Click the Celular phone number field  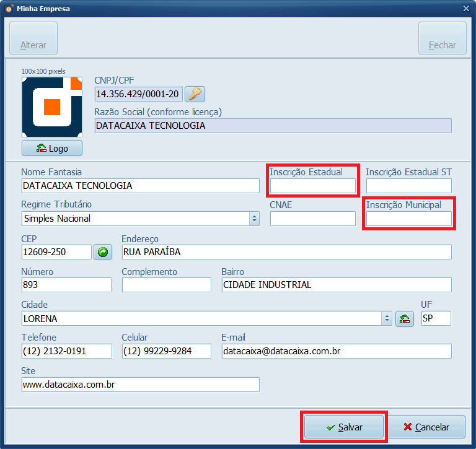(166, 351)
